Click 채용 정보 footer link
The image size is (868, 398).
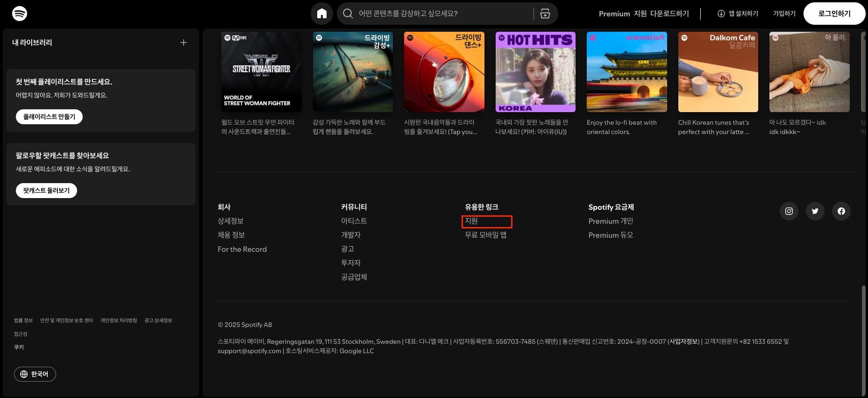coord(231,235)
